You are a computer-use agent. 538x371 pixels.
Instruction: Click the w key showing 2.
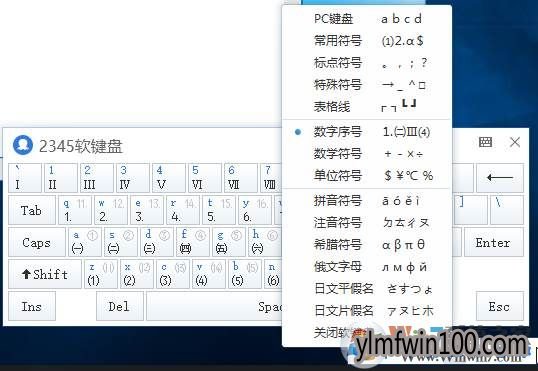click(111, 210)
